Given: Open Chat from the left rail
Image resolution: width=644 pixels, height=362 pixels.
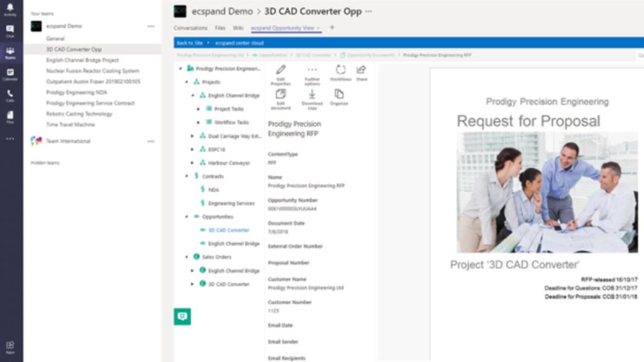Looking at the screenshot, I should [10, 31].
